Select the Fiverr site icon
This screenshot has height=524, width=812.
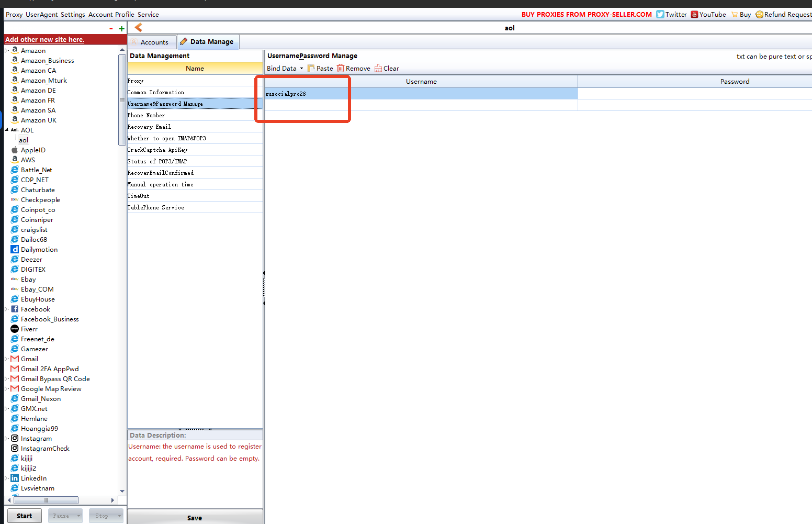[15, 329]
